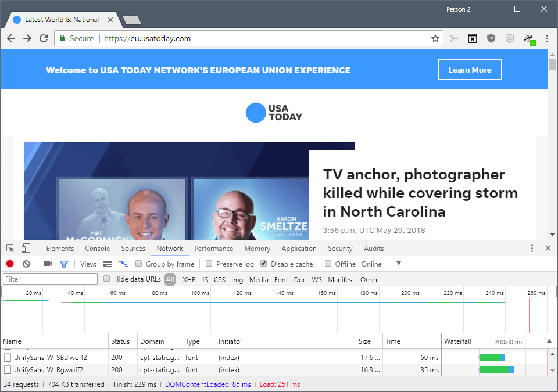Click the page vertical scrollbar thumb
Image resolution: width=558 pixels, height=392 pixels.
coord(552,64)
